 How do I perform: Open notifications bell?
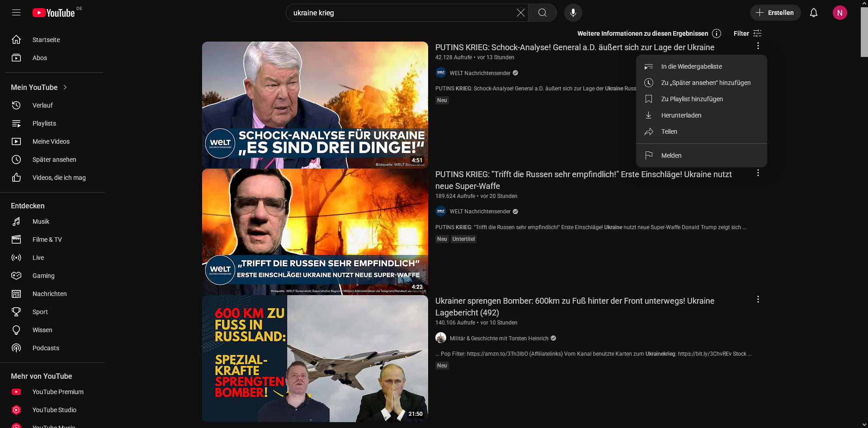[x=814, y=13]
